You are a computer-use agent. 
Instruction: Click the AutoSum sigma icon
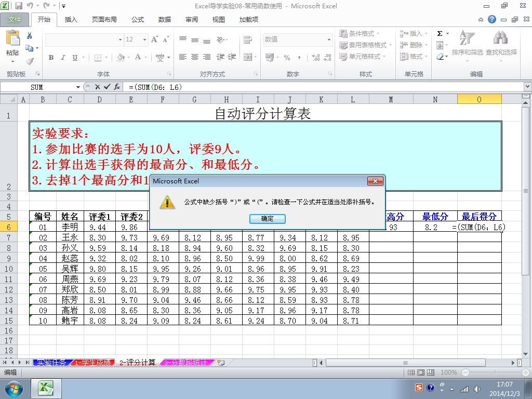(x=440, y=34)
